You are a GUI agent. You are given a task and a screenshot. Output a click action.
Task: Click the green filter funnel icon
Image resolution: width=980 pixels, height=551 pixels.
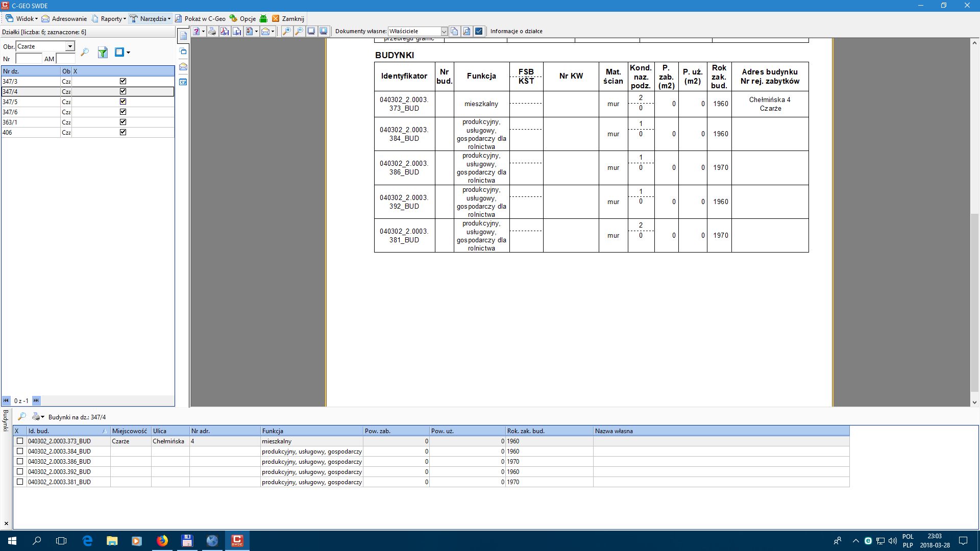point(103,52)
